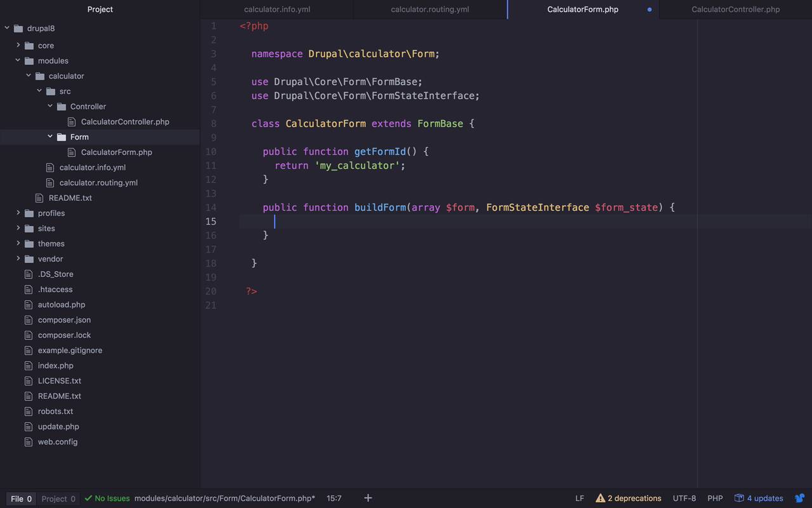This screenshot has width=812, height=508.
Task: Select the CalculatorForm.php tab
Action: click(583, 10)
